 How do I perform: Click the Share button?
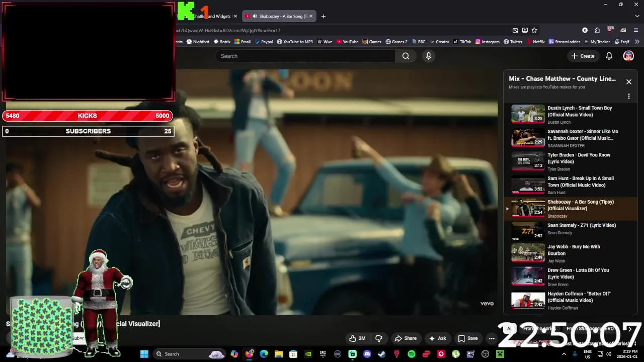[406, 338]
